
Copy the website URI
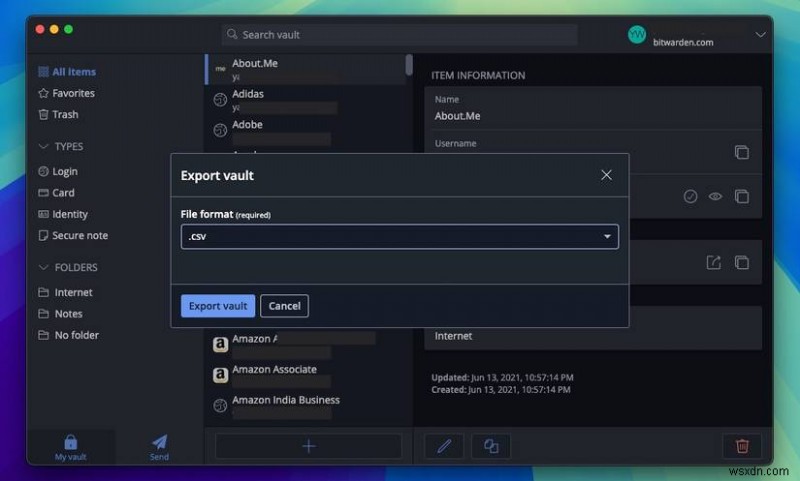tap(741, 263)
